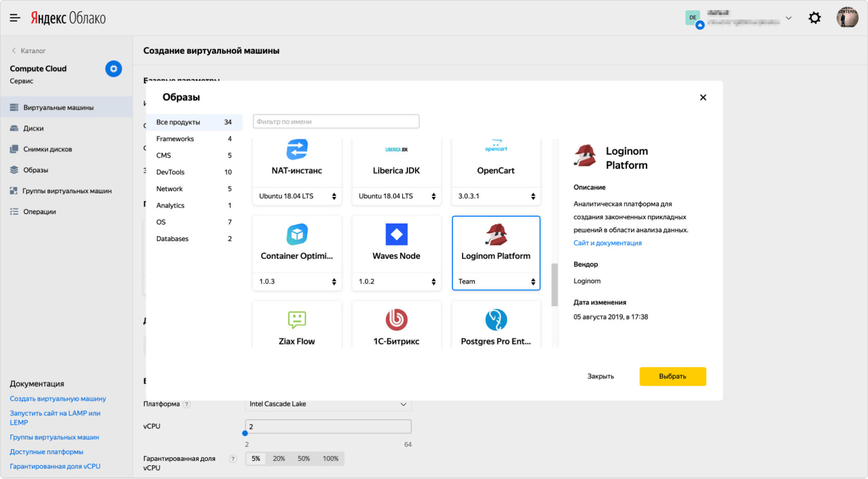
Task: Open the Платформа Intel Cascade Lake dropdown
Action: 328,404
